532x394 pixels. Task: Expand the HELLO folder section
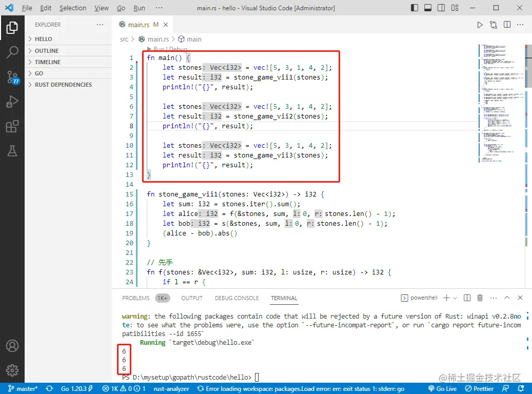68,39
